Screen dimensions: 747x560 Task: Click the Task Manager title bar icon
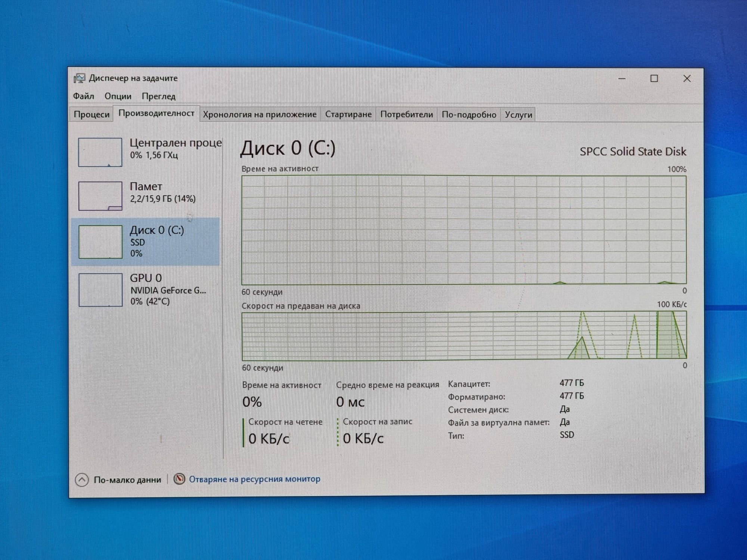(x=79, y=78)
